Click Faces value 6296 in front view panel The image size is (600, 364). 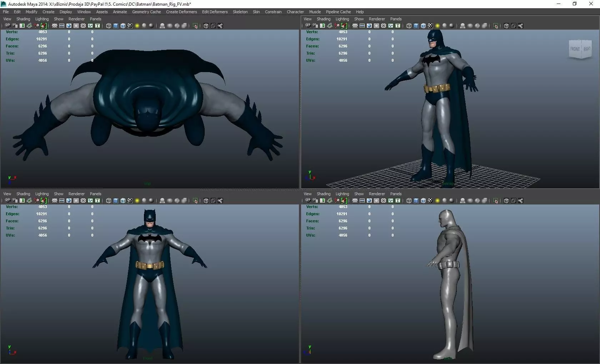(x=42, y=221)
